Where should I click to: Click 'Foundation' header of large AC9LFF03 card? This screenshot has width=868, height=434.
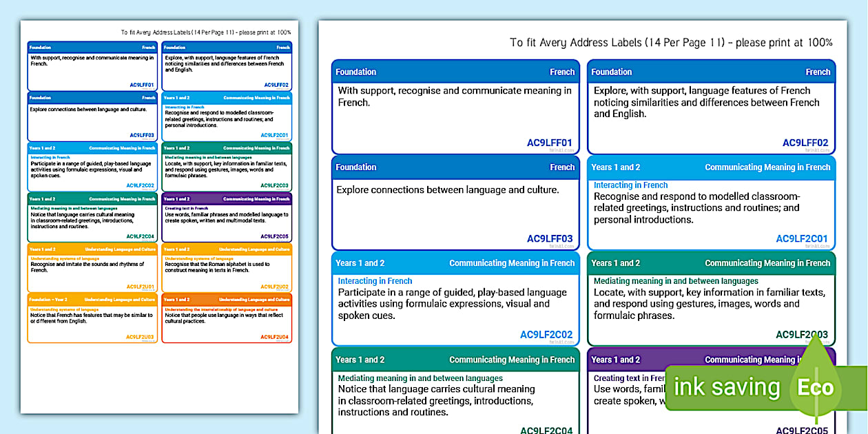[356, 167]
